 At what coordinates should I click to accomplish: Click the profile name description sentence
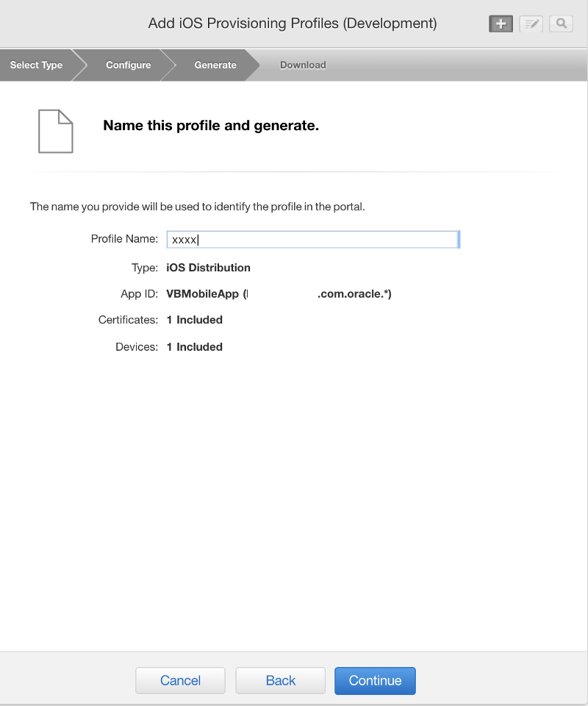(x=197, y=207)
